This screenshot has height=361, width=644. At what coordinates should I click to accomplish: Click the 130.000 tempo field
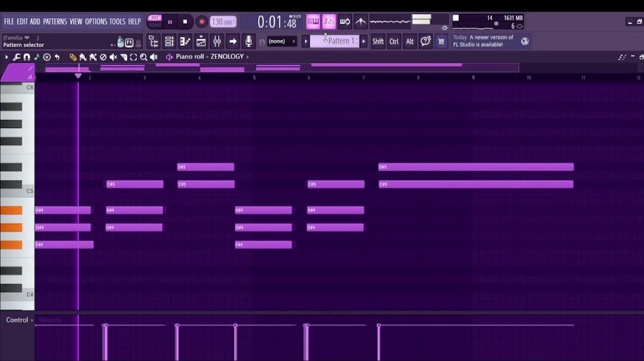click(223, 22)
